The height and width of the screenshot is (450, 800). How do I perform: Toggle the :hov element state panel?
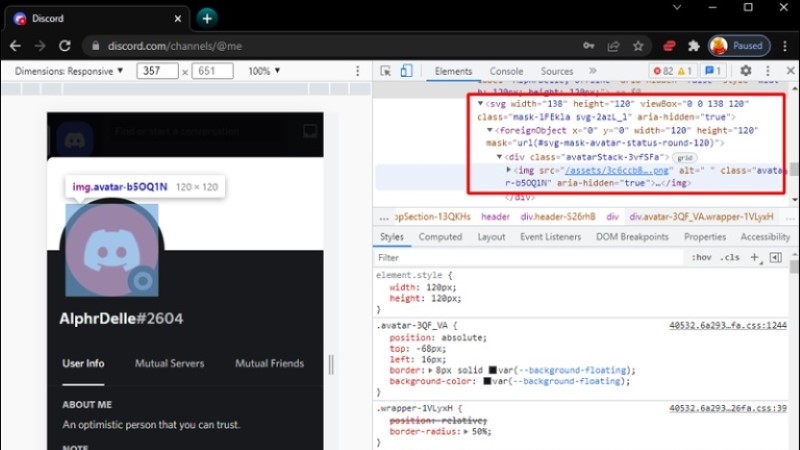(702, 258)
